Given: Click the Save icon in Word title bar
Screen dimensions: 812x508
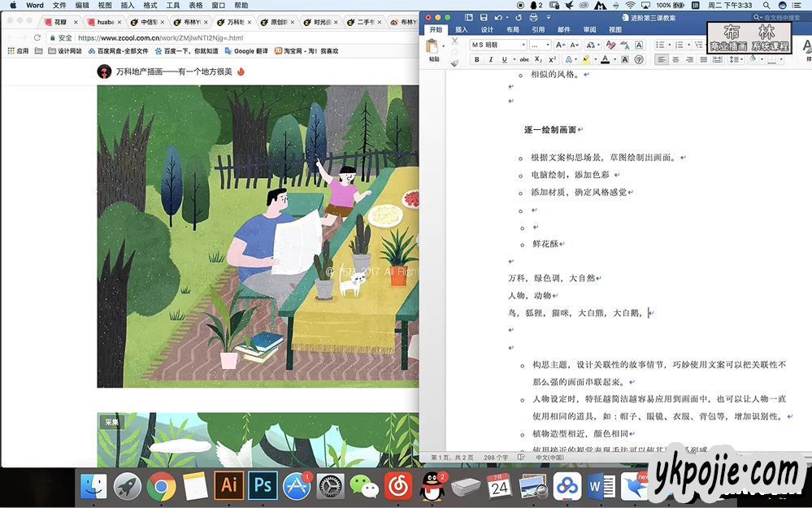Looking at the screenshot, I should (484, 17).
